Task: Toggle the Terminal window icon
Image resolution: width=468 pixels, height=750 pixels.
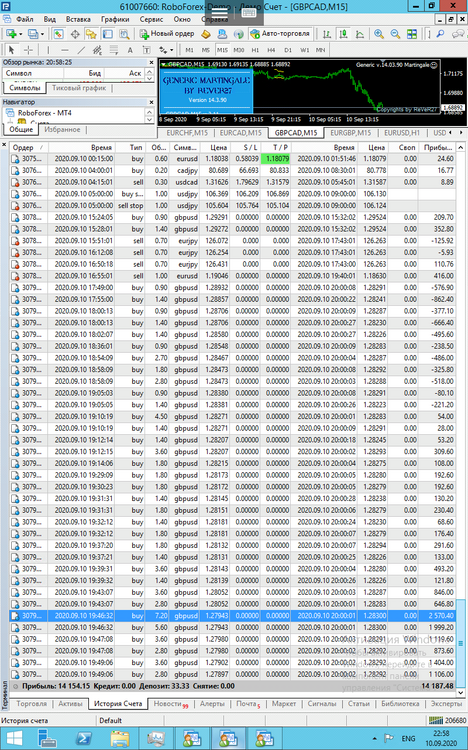Action: pos(108,34)
